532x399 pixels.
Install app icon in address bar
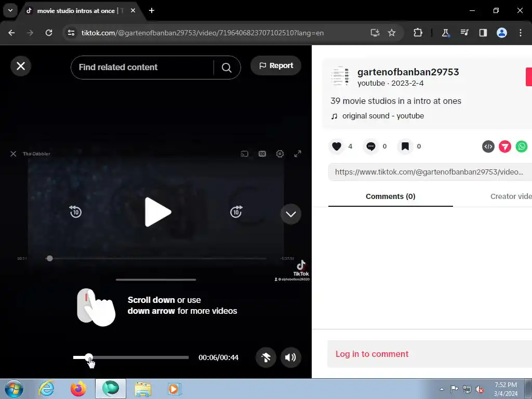(x=375, y=33)
